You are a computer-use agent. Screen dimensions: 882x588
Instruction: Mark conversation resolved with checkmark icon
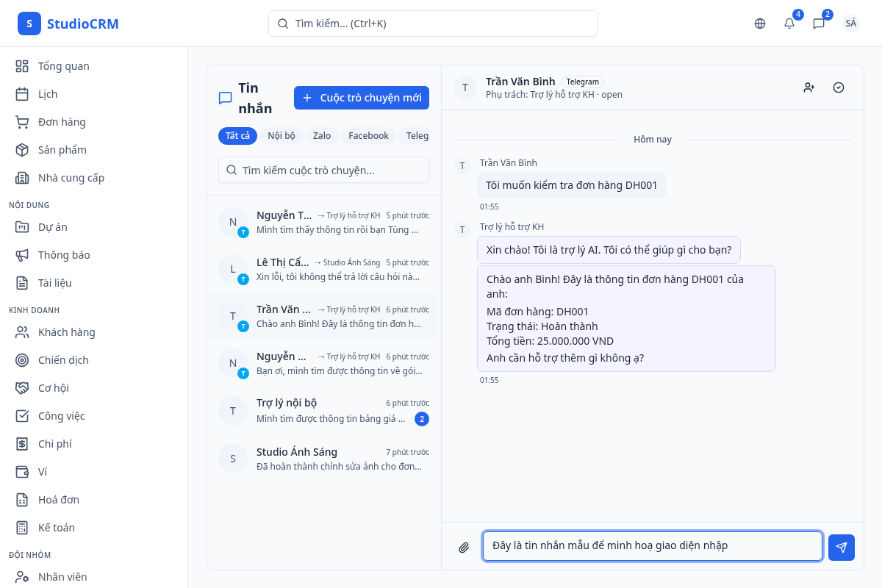click(x=839, y=87)
